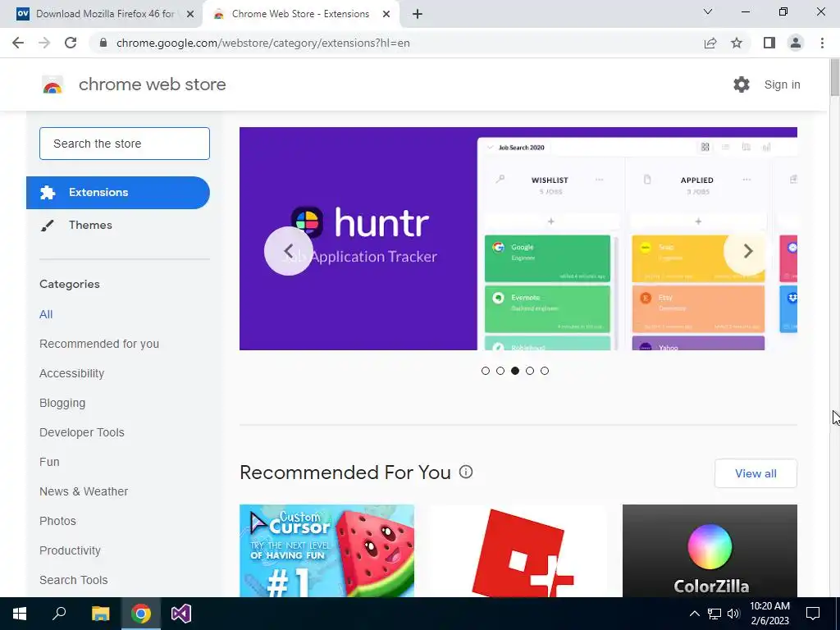Open the taskbar clock and date
The width and height of the screenshot is (840, 630).
(x=769, y=614)
